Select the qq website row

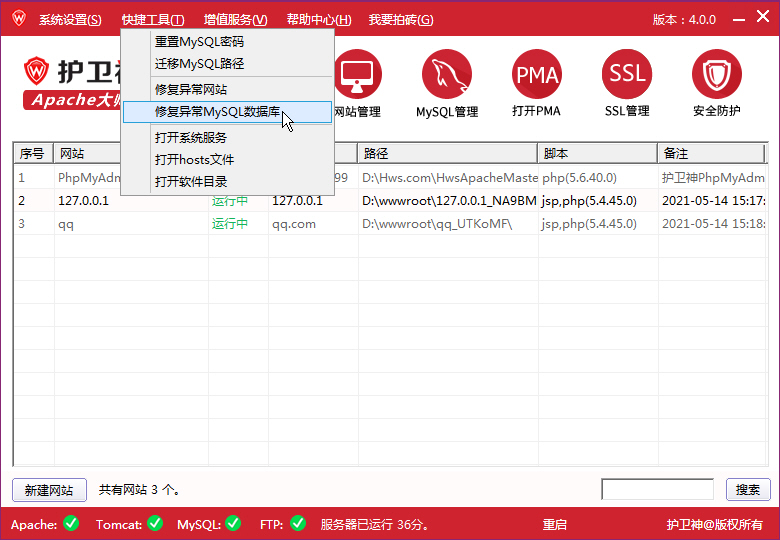[x=300, y=224]
